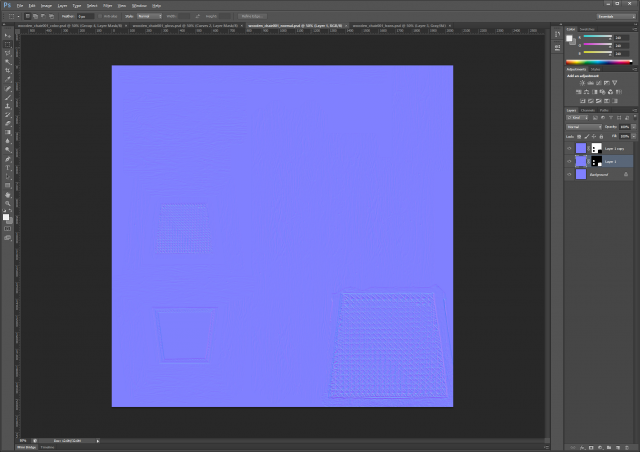Screen dimensions: 640x452
Task: Open the tool preset picker arrow
Action: [x=18, y=17]
